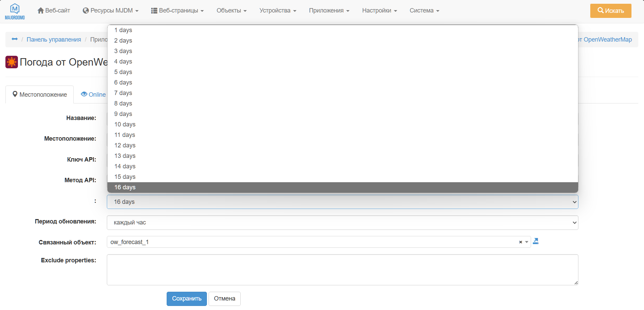This screenshot has width=644, height=310.
Task: Open the Веб-страницы menu
Action: coord(177,10)
